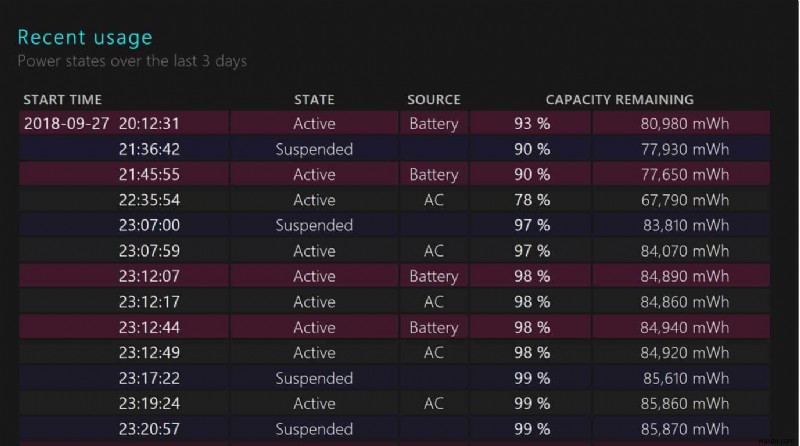Click the 23:12:49 start time
Image resolution: width=800 pixels, height=446 pixels.
tap(149, 352)
